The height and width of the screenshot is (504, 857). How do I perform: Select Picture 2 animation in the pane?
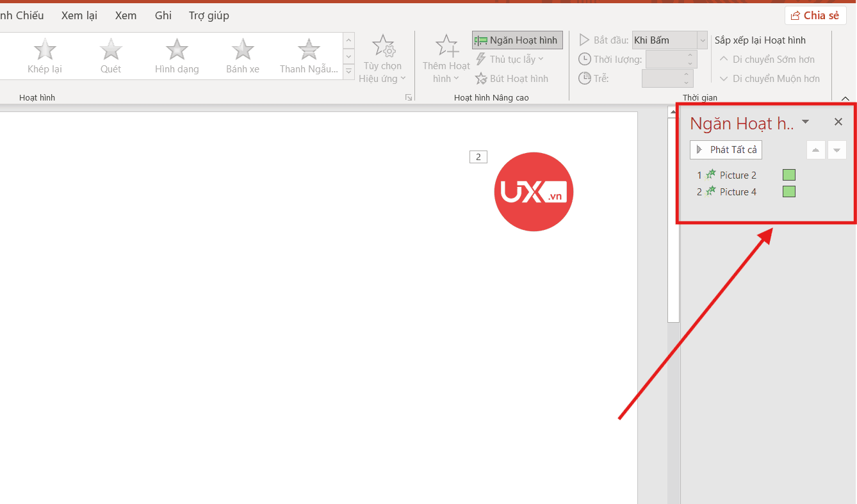[738, 175]
